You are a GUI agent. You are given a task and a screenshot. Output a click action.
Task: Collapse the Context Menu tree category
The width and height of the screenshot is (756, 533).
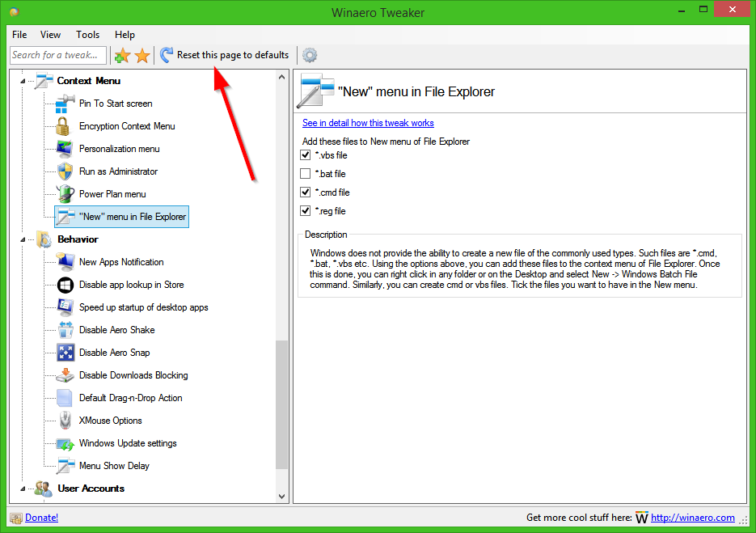[x=23, y=81]
